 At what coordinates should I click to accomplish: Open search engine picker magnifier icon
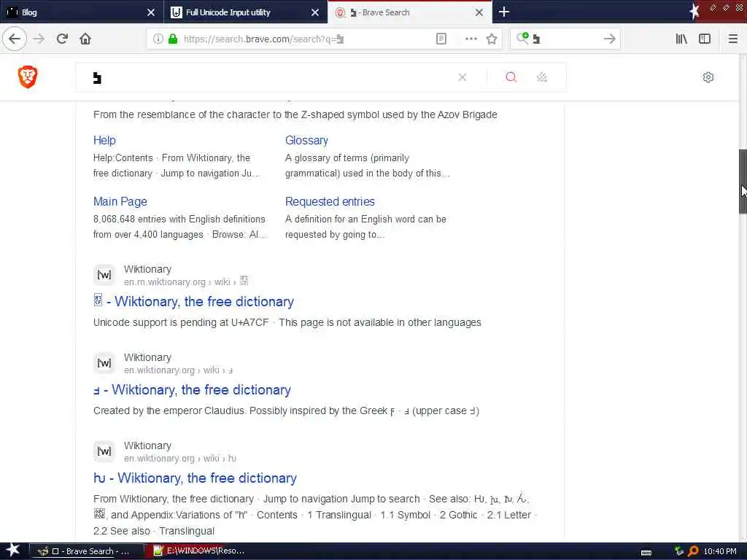522,38
